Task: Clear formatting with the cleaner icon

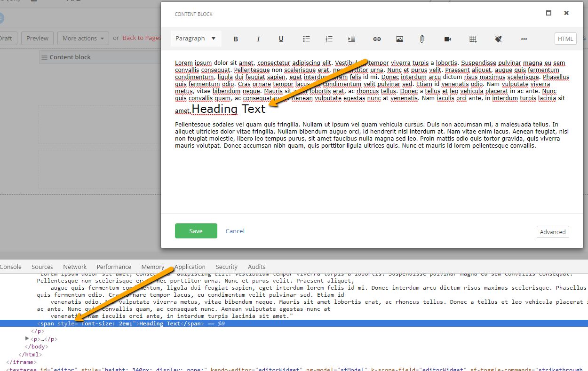Action: tap(499, 39)
